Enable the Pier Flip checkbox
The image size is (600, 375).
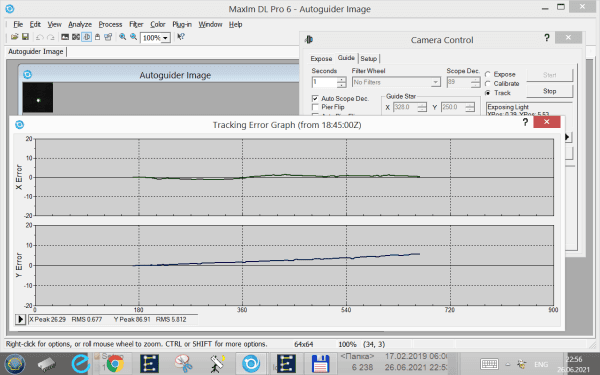[315, 107]
